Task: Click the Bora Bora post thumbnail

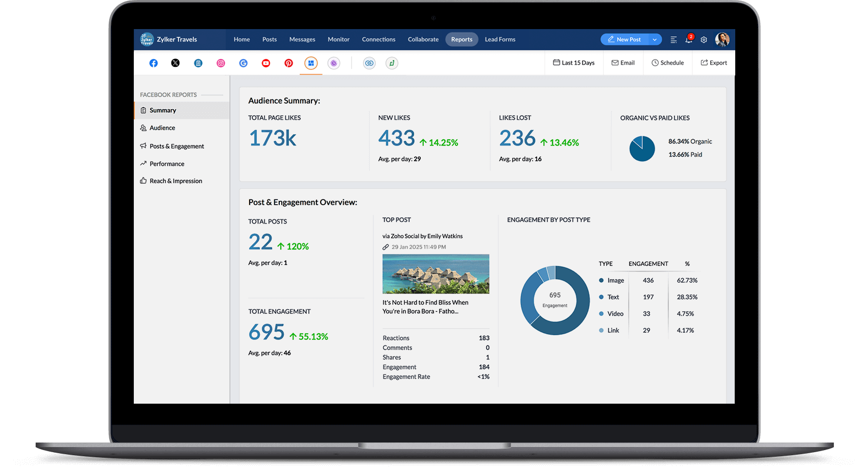Action: (435, 274)
